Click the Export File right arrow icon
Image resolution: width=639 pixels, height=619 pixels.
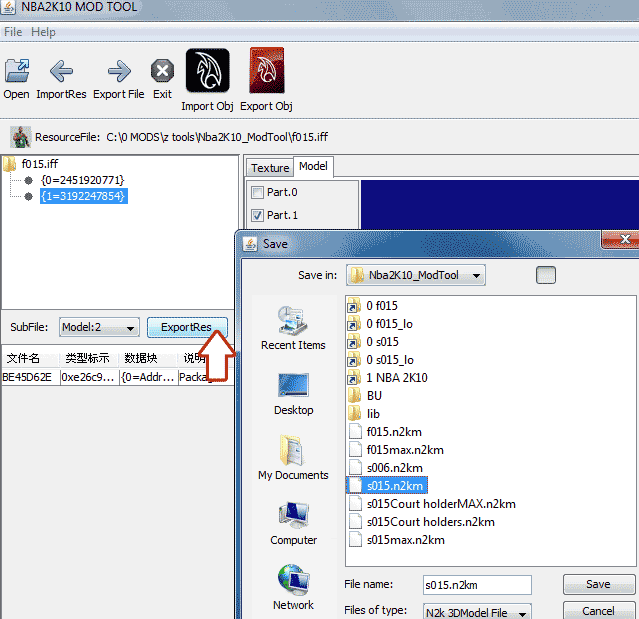click(119, 71)
